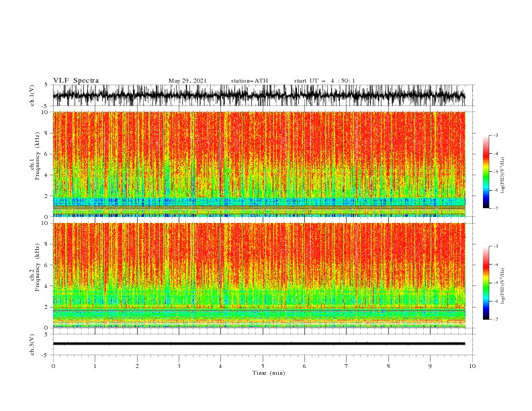Click the ch.1 spectrogram panel
The image size is (532, 411).
[x=259, y=164]
